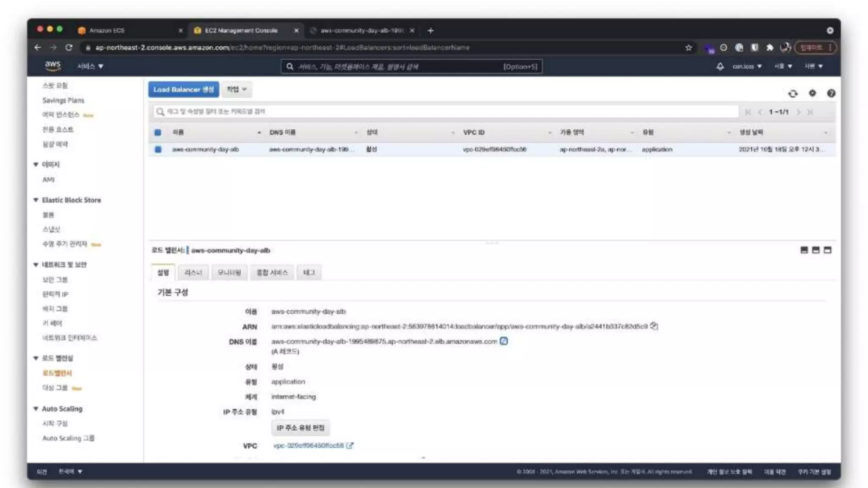This screenshot has height=488, width=868.
Task: Open the 서비스 services menu
Action: point(90,67)
